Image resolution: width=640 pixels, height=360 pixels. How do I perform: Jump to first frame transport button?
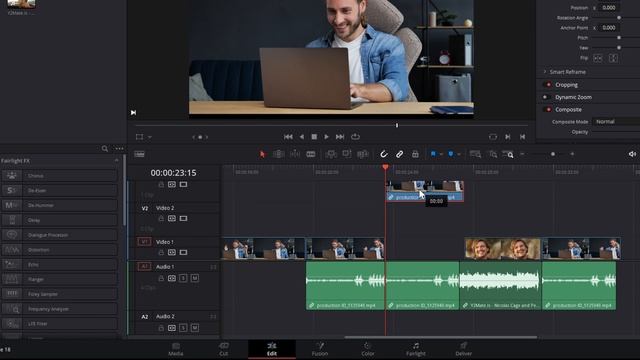point(288,137)
